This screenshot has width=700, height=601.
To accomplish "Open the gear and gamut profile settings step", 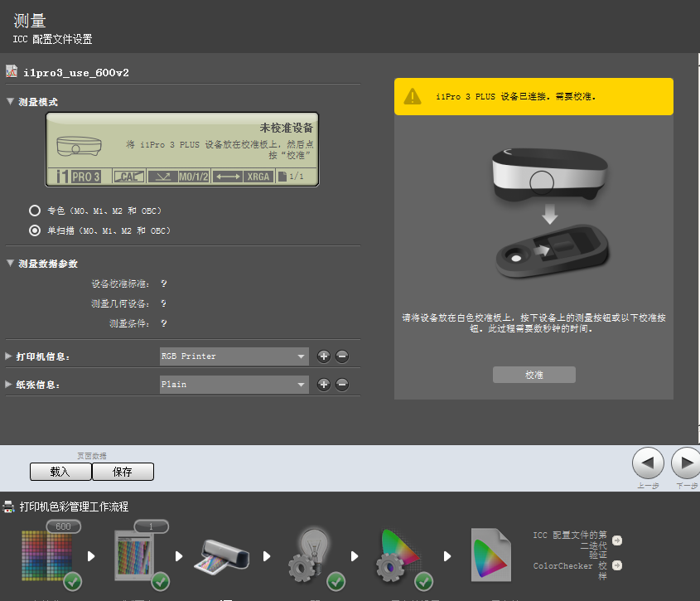I will click(399, 555).
